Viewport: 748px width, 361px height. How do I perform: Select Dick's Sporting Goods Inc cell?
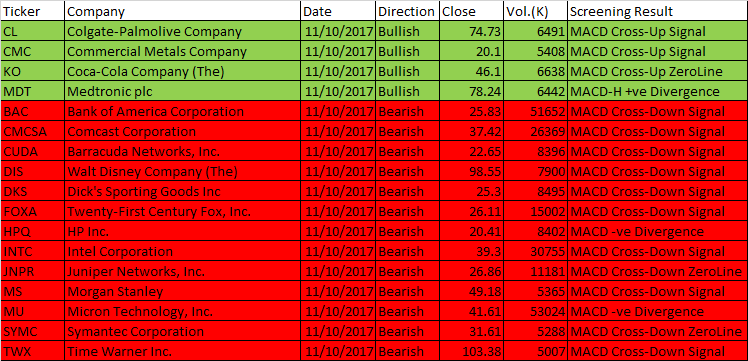pyautogui.click(x=183, y=191)
